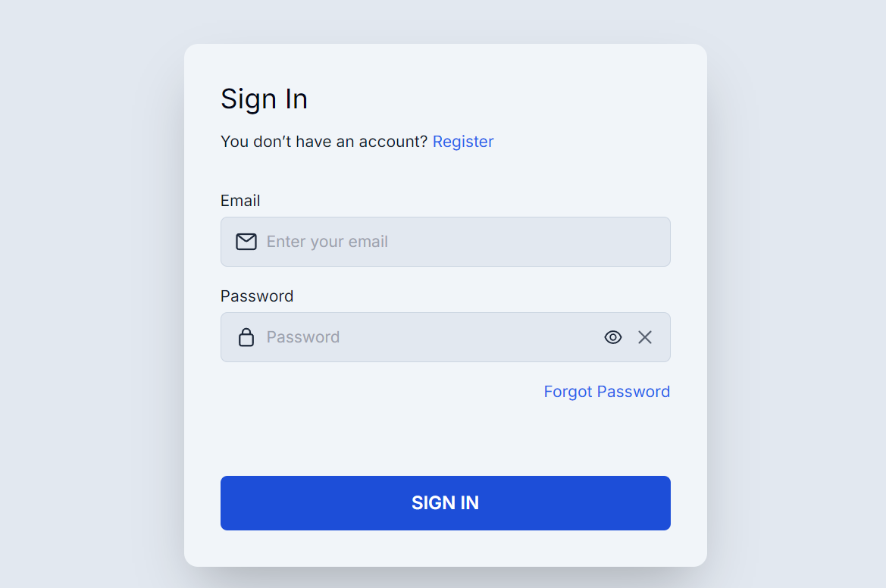The width and height of the screenshot is (886, 588).
Task: Clear the password using the X icon
Action: tap(645, 337)
